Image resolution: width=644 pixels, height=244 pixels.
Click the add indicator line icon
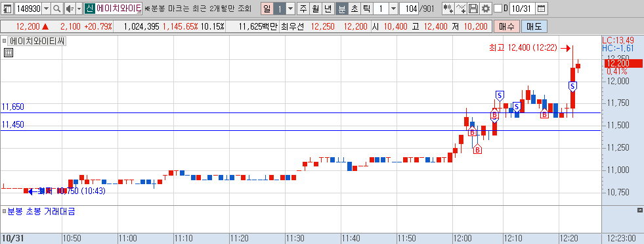pyautogui.click(x=462, y=9)
